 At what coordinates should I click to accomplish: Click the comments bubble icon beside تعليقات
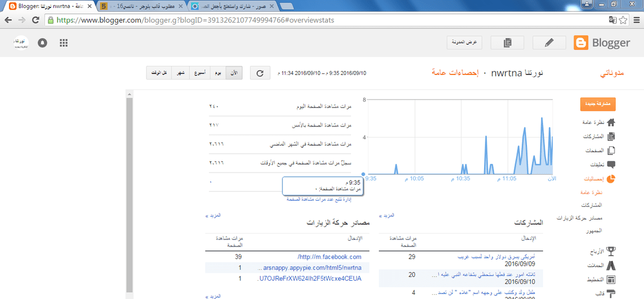[611, 165]
